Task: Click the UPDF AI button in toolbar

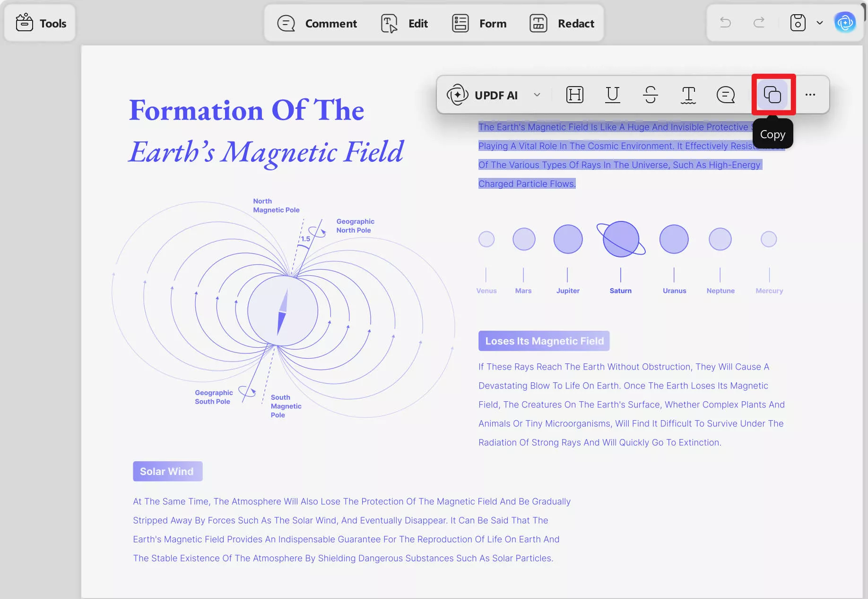Action: click(x=483, y=95)
